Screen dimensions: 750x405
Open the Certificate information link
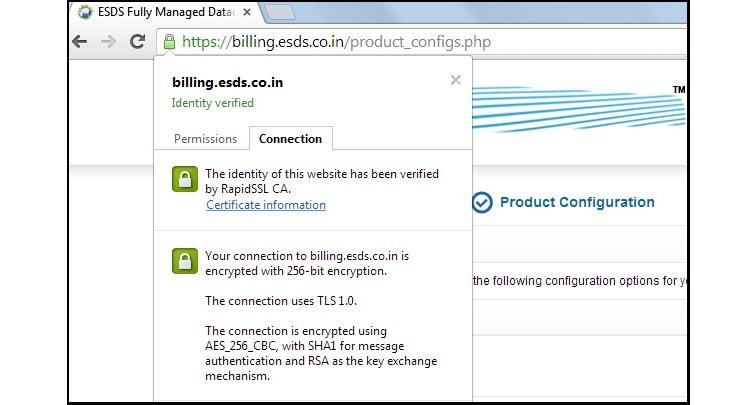[266, 205]
